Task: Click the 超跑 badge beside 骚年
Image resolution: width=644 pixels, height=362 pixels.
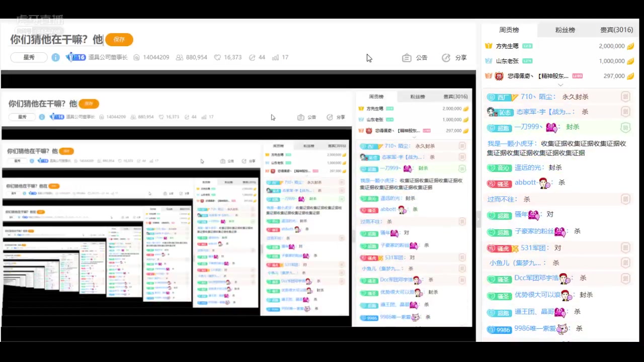Action: [x=500, y=215]
